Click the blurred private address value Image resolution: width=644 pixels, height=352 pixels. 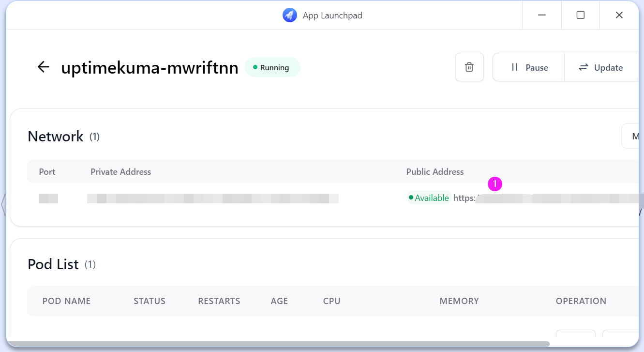(212, 198)
